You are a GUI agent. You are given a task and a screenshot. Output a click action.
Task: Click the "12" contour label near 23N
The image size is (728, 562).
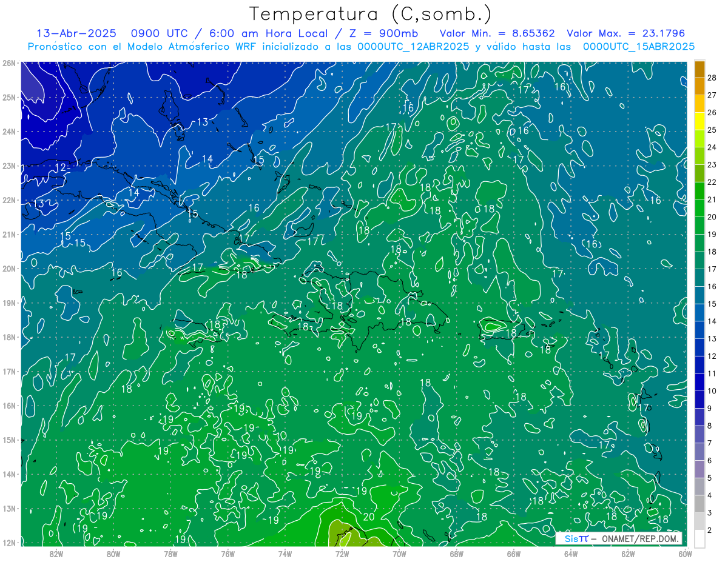(61, 167)
